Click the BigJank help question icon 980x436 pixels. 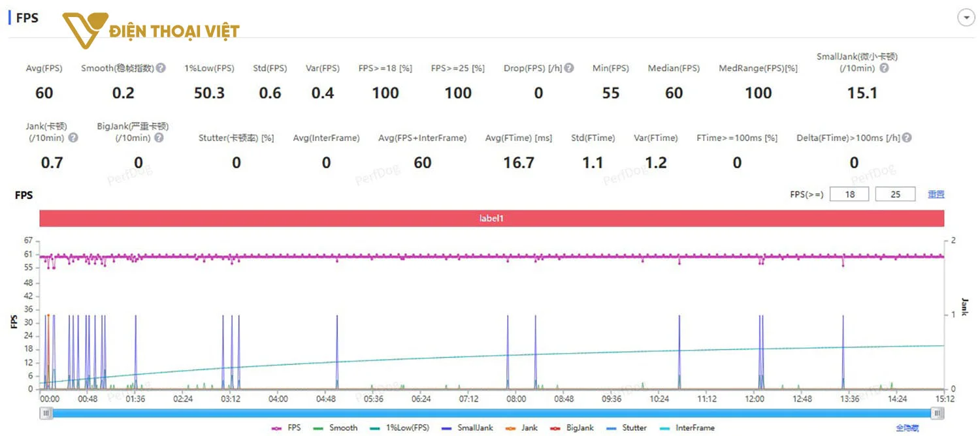click(x=159, y=138)
